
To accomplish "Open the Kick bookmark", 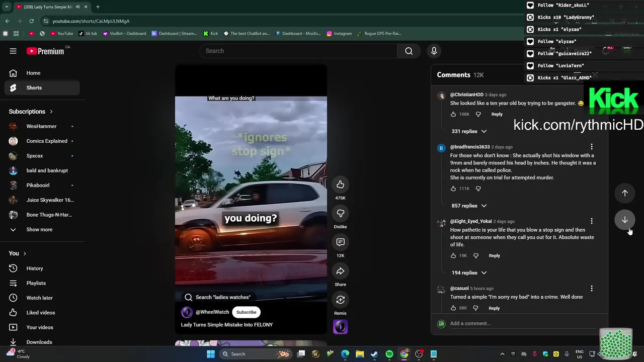I will pos(211,34).
